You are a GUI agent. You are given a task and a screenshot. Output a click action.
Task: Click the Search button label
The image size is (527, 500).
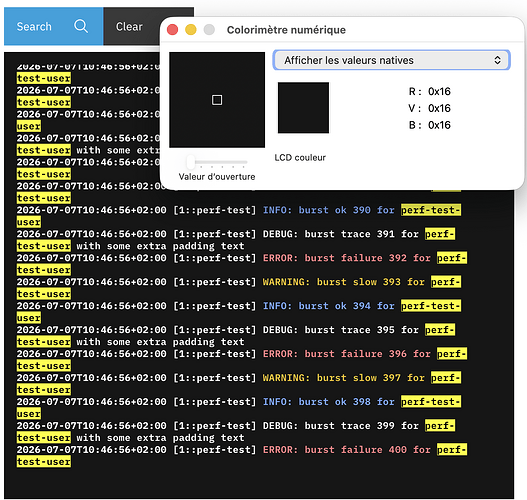coord(34,27)
